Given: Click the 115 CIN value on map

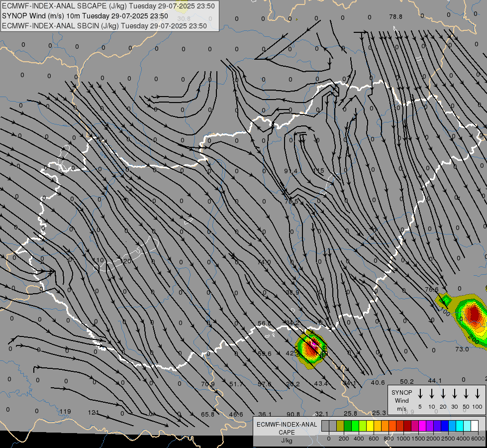Looking at the screenshot, I should pos(318,171).
